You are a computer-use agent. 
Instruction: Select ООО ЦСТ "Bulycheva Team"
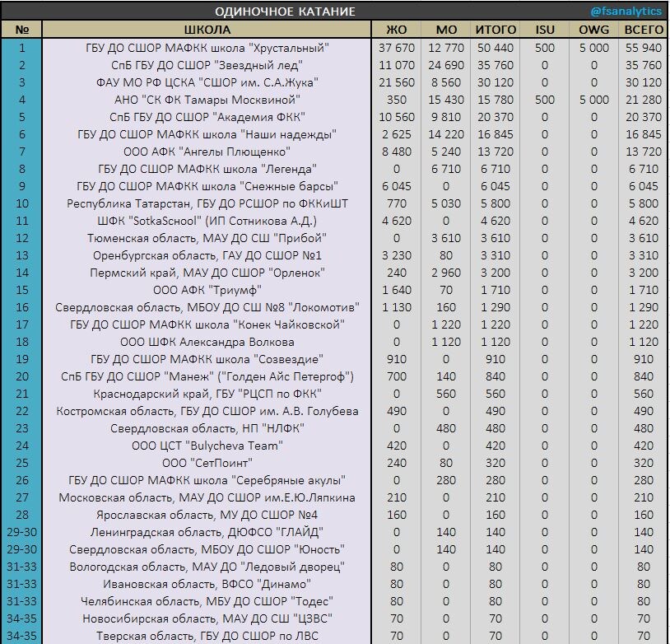pos(207,446)
